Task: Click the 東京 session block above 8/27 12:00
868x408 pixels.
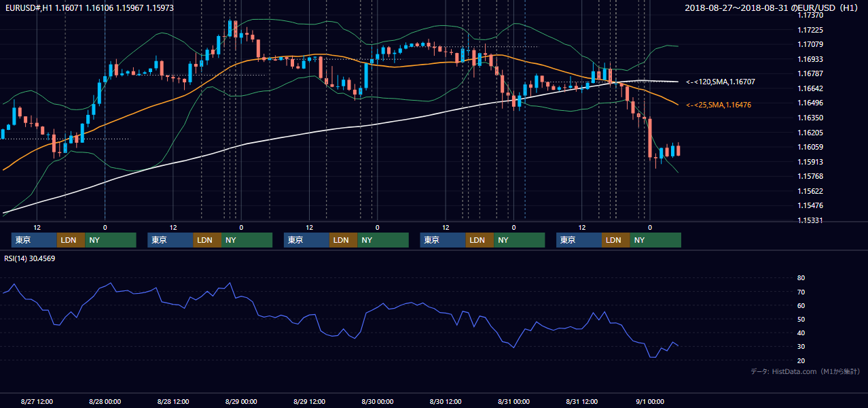Action: click(x=34, y=240)
